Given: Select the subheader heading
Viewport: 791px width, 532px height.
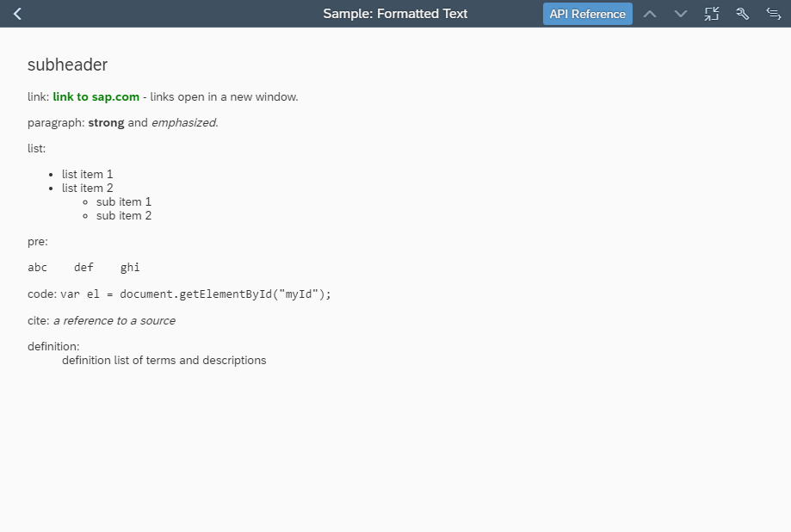Looking at the screenshot, I should pos(67,65).
